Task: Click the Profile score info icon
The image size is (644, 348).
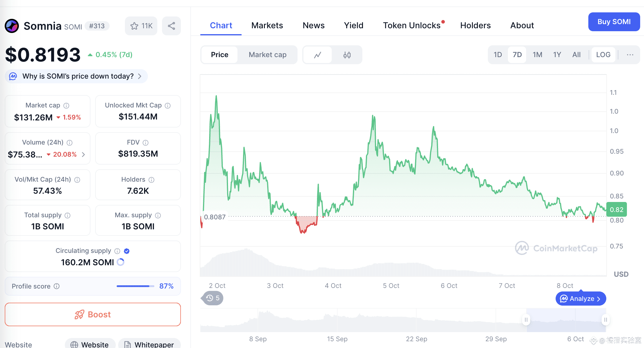Action: (x=57, y=286)
